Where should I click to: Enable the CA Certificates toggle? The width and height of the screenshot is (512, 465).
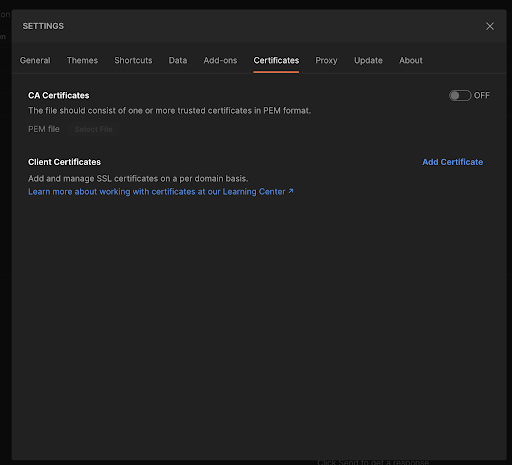click(460, 96)
